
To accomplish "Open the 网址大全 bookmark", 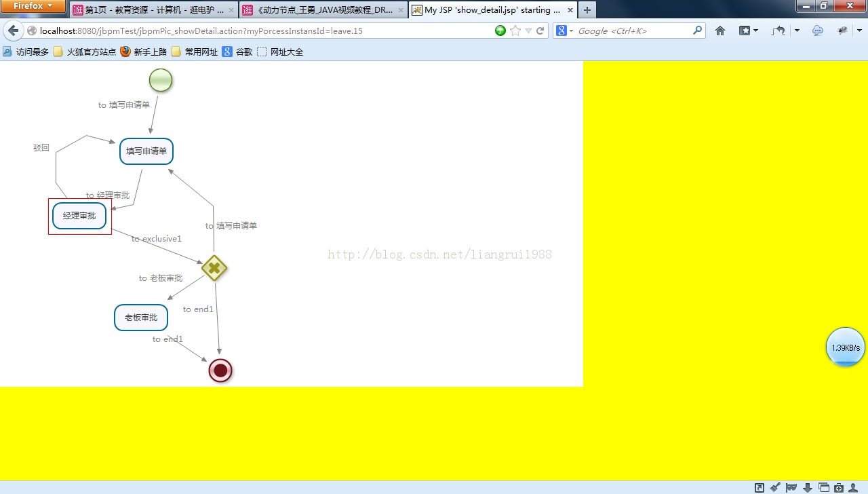I will pos(280,52).
